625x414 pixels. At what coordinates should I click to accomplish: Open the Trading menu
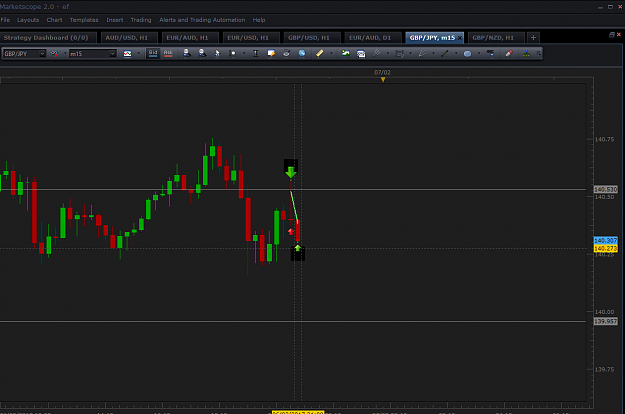coord(141,20)
